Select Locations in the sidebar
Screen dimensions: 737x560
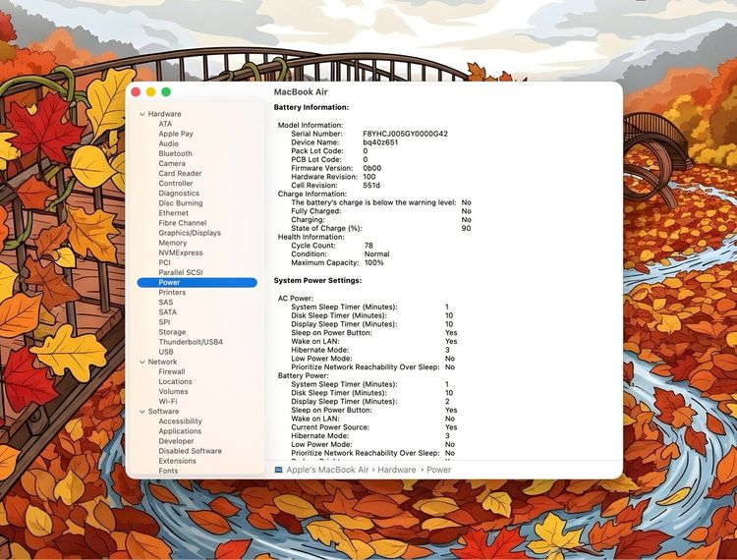point(175,381)
